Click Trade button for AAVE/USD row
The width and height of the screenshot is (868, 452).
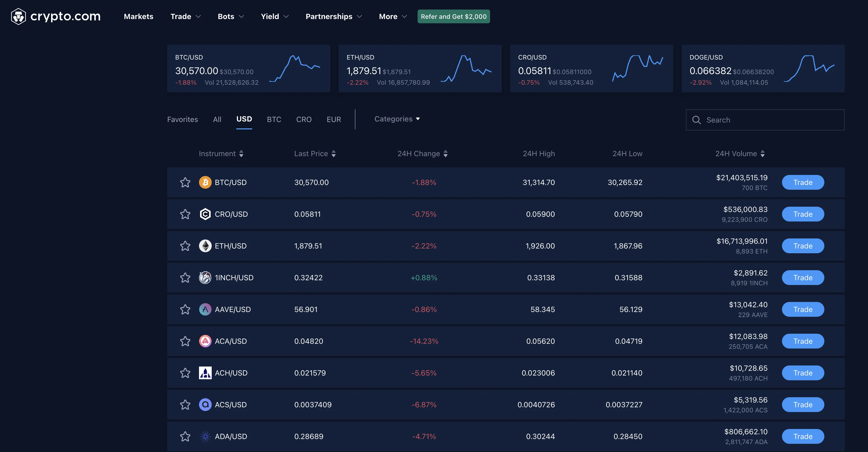(x=803, y=309)
